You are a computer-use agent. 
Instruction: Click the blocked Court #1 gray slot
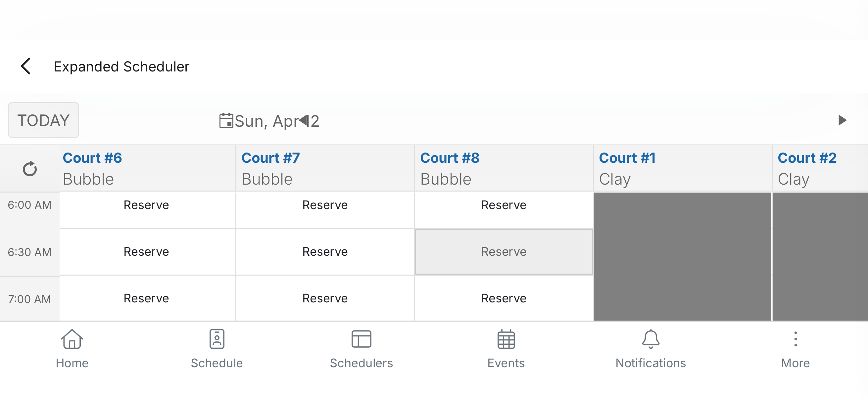[682, 256]
